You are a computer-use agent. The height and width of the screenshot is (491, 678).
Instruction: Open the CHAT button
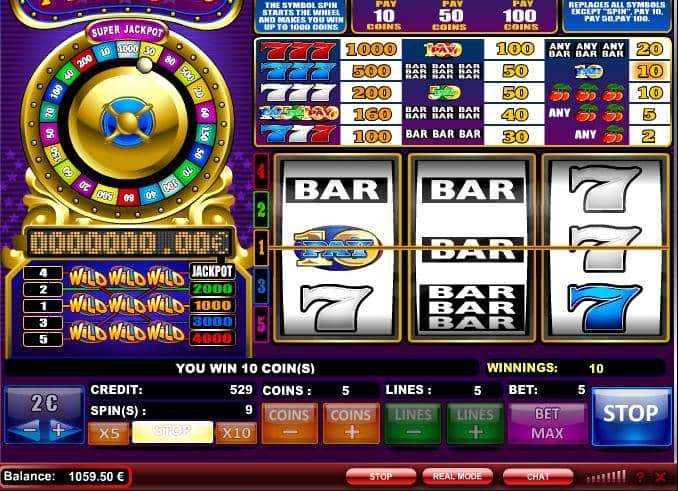pos(538,477)
